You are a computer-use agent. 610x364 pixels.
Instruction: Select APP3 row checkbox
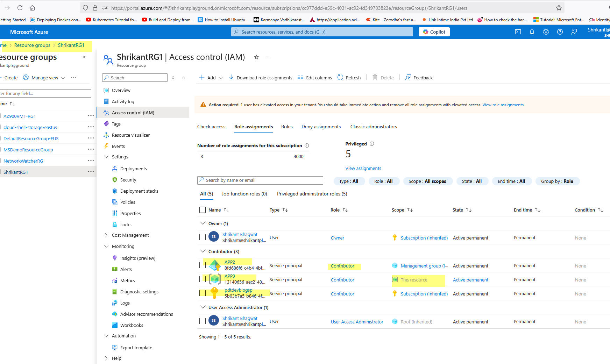click(x=202, y=279)
